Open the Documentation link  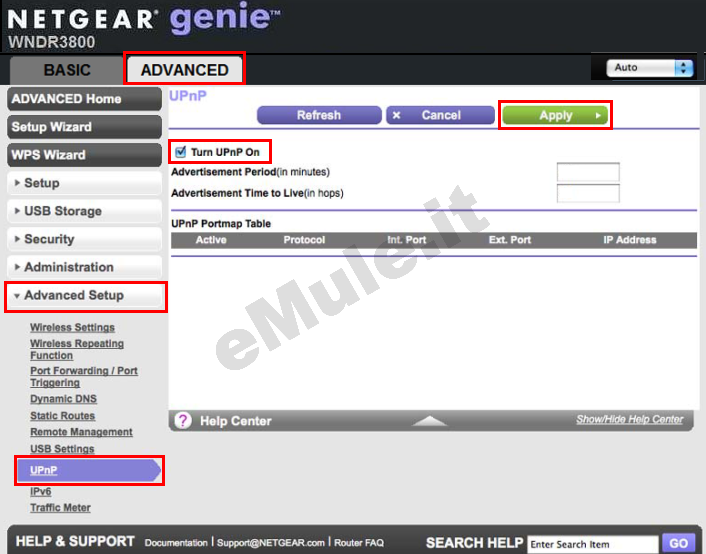click(176, 543)
